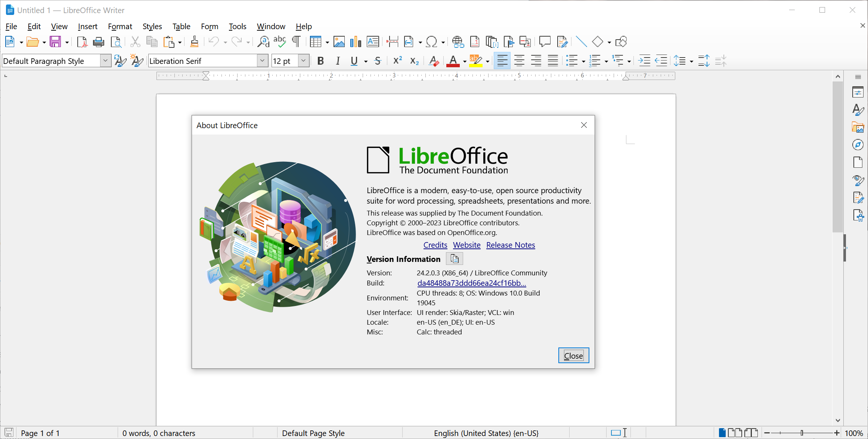The image size is (868, 439).
Task: Expand the Font Name dropdown
Action: pos(261,61)
